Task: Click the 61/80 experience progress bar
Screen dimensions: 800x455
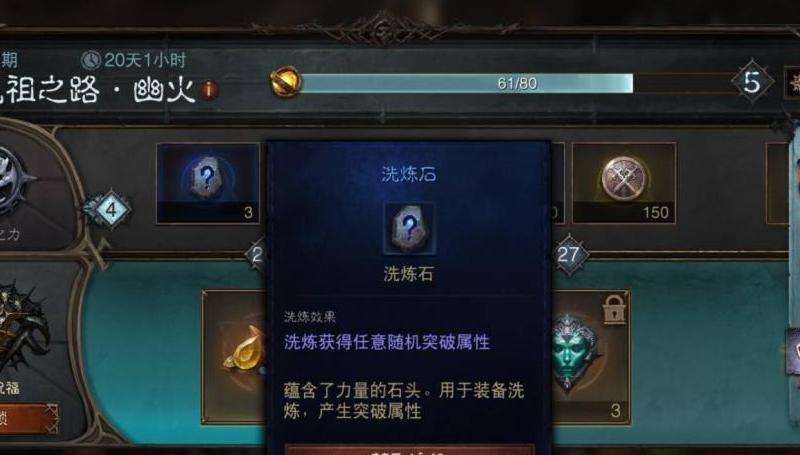Action: pos(466,83)
